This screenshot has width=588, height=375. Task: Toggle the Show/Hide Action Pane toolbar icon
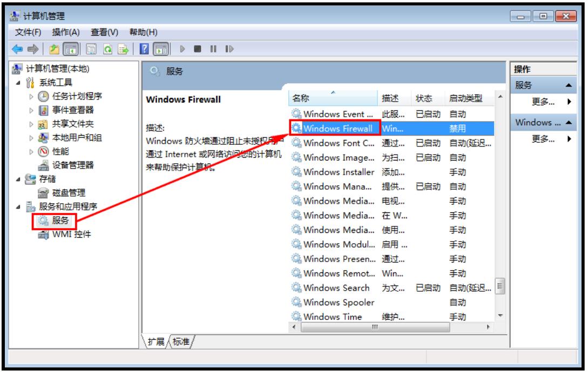click(x=161, y=49)
